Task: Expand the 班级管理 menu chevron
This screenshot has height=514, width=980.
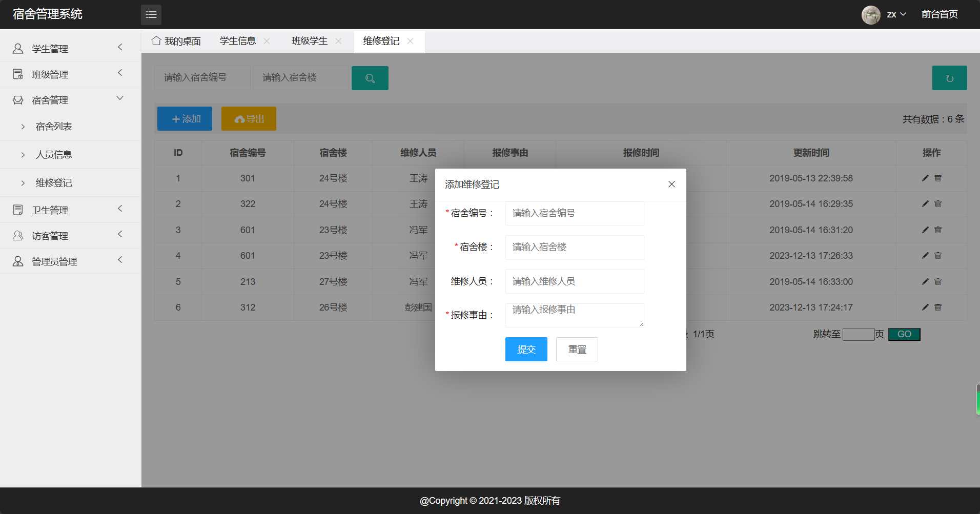Action: click(x=120, y=73)
